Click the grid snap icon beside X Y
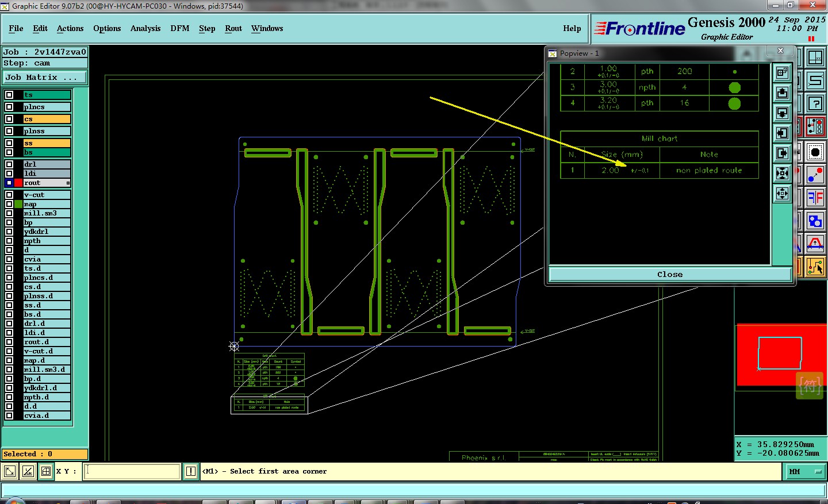 (46, 472)
